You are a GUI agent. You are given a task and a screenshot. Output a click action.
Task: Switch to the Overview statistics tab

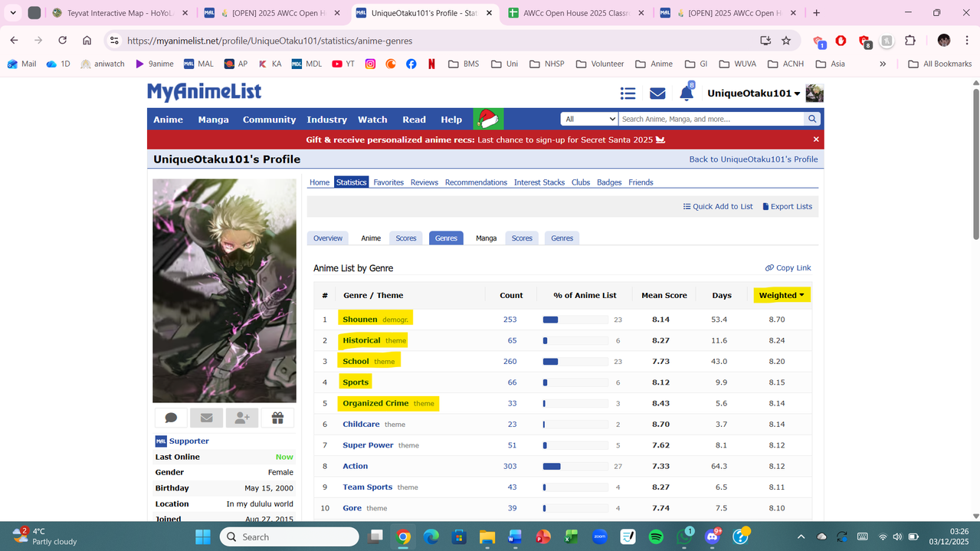coord(328,238)
